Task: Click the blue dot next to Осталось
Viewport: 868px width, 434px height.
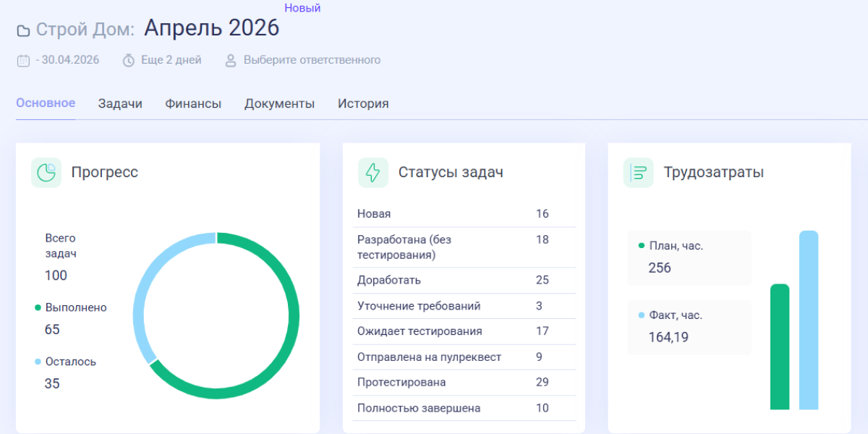Action: [38, 362]
